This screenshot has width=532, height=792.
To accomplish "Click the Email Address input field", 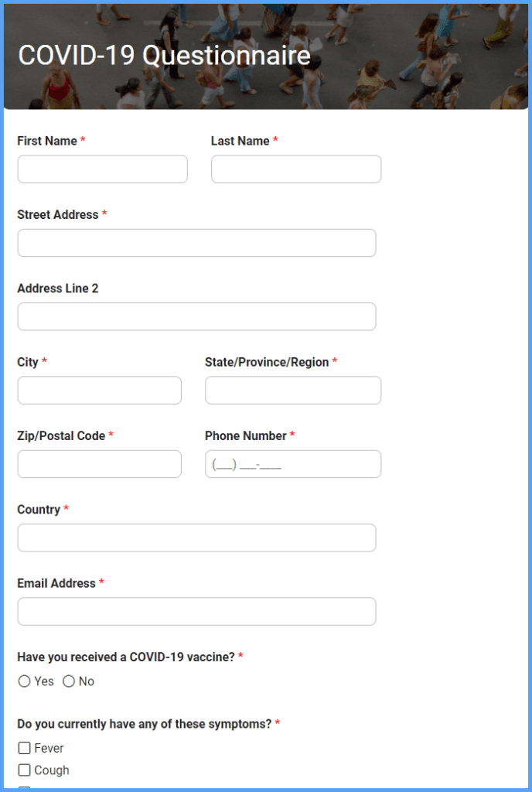I will click(196, 611).
